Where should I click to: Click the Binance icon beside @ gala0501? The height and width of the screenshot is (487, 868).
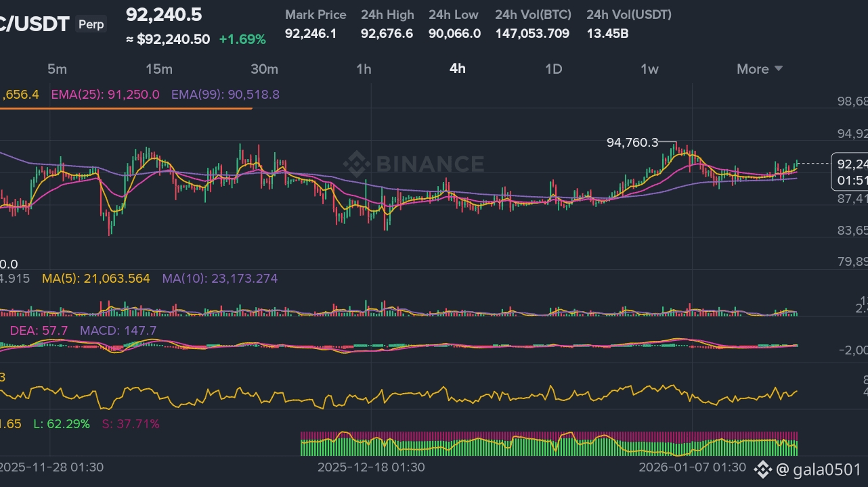763,469
